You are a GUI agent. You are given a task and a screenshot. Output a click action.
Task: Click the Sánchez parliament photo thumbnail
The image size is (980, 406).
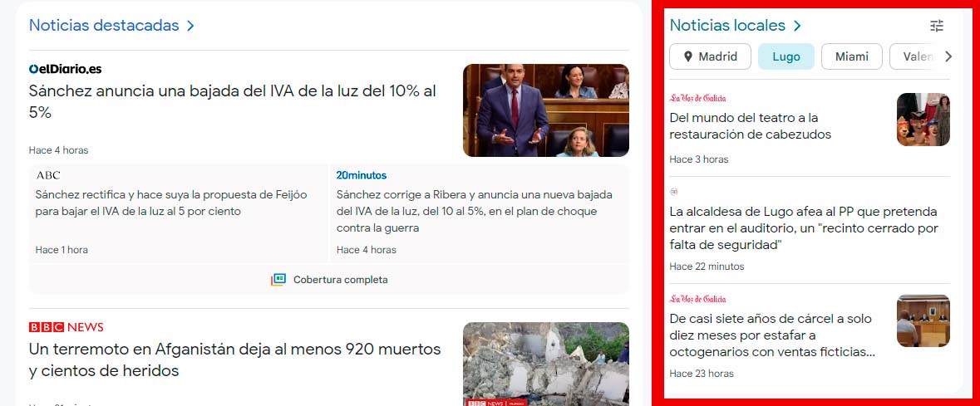coord(545,110)
